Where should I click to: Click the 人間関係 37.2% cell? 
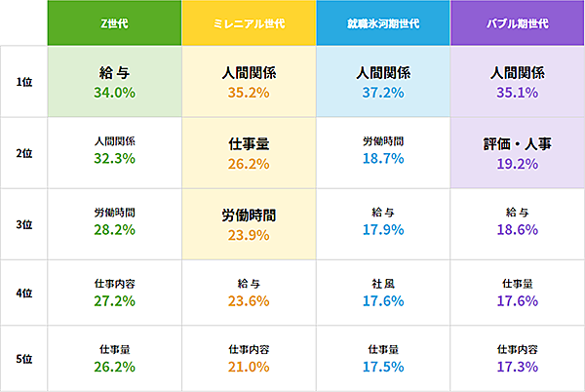[383, 82]
